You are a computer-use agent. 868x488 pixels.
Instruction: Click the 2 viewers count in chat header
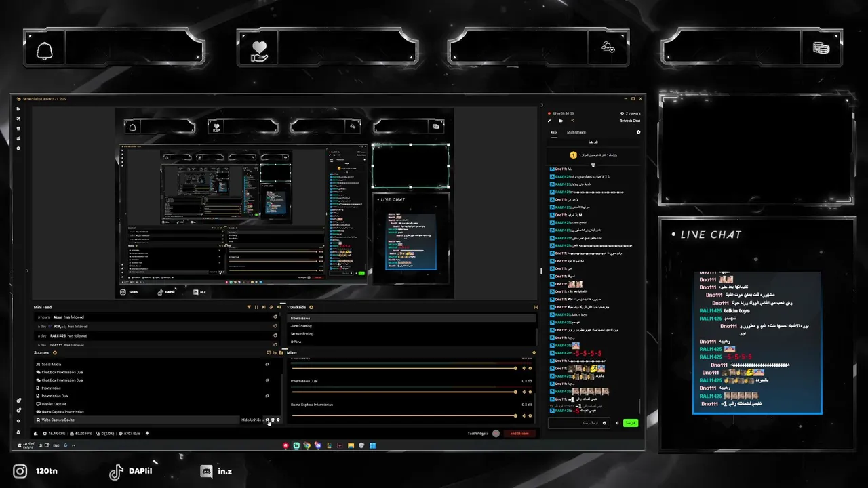pyautogui.click(x=631, y=113)
